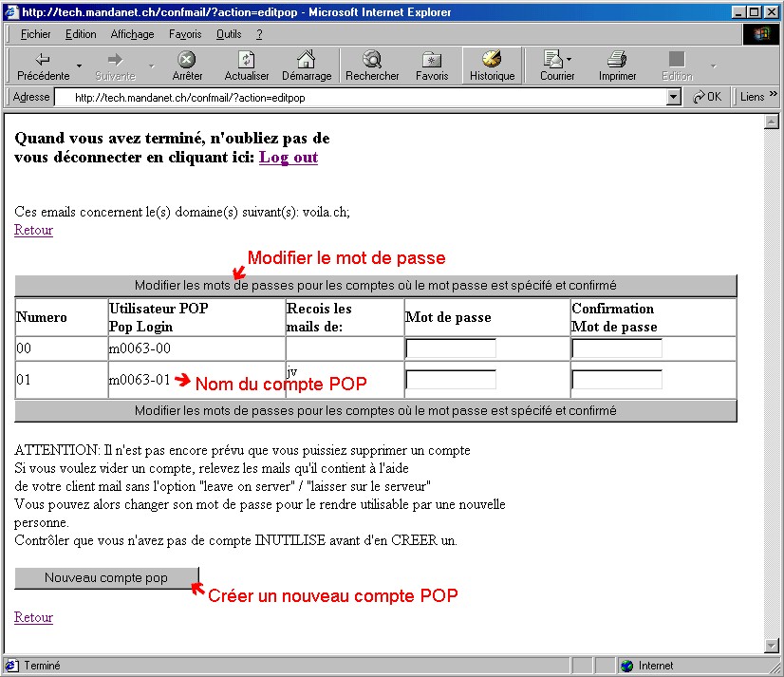Click the top Modifier les mots de passes button
This screenshot has height=677, width=784.
pos(375,285)
